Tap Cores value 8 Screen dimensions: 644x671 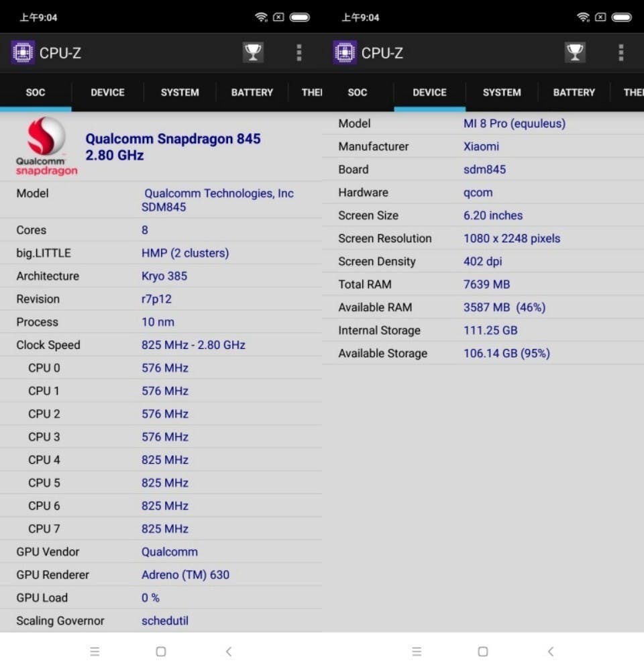(x=145, y=229)
